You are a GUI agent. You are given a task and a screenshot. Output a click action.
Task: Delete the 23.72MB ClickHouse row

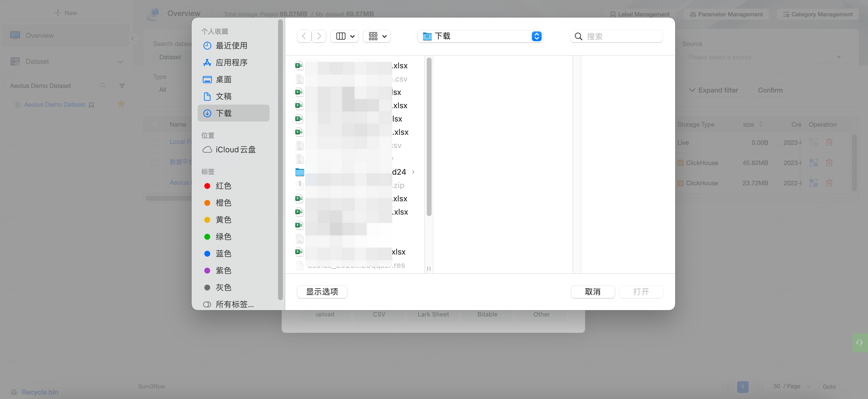pos(829,183)
